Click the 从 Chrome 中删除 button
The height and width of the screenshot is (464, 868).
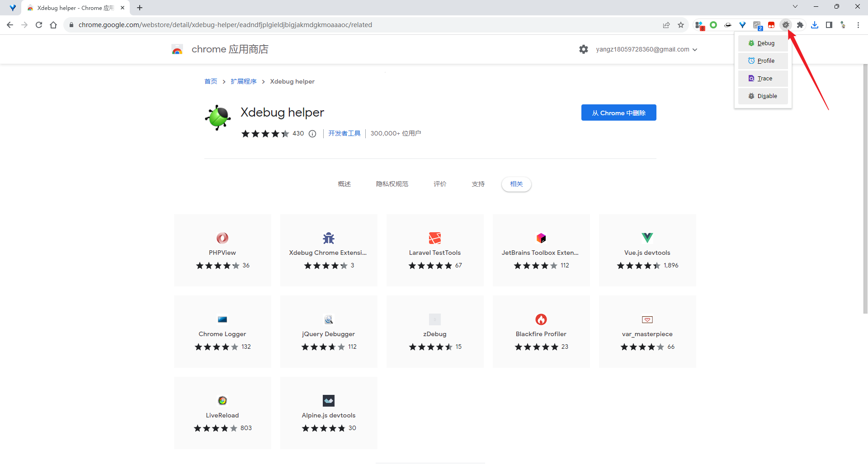(x=619, y=112)
